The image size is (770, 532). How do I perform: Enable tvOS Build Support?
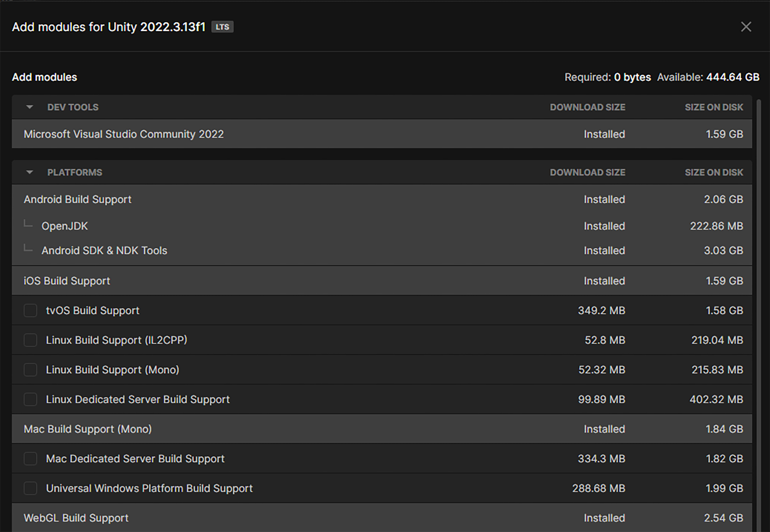[x=30, y=310]
